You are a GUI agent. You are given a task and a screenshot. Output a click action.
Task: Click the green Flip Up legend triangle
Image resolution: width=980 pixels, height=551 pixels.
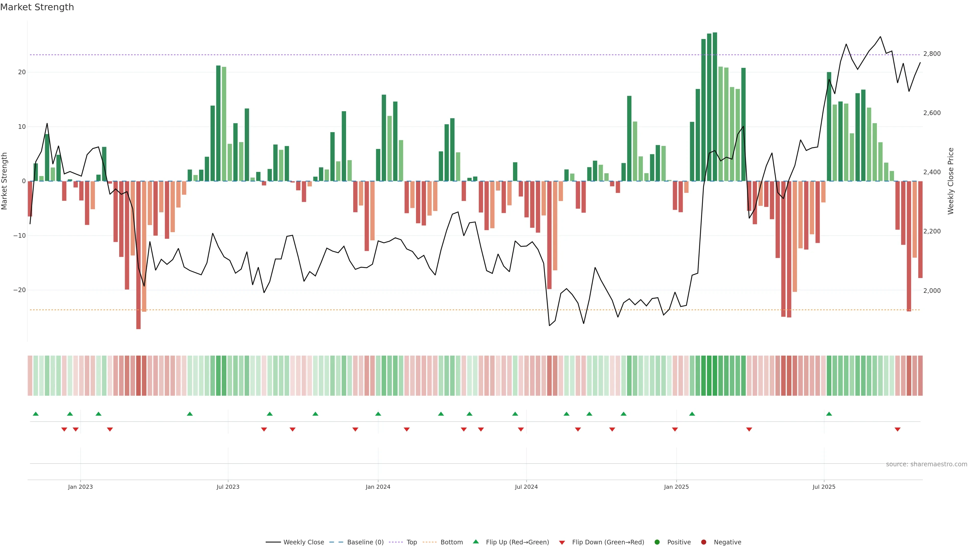[x=475, y=542]
